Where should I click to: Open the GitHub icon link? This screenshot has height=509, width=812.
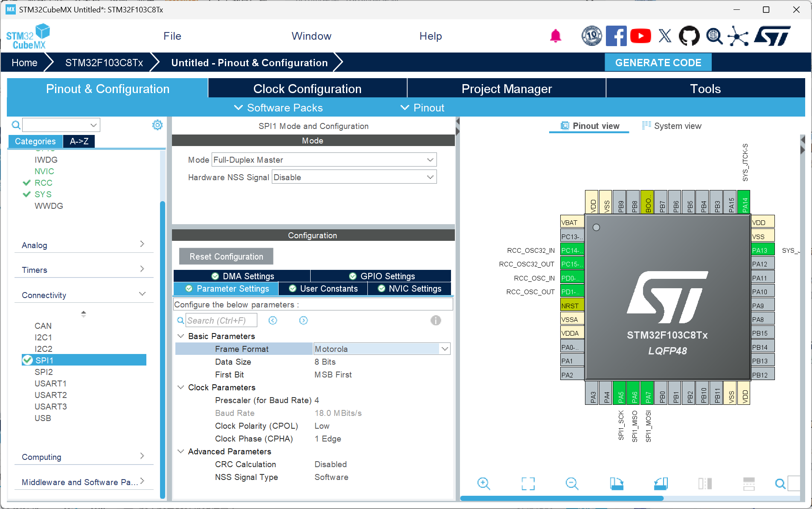[689, 36]
